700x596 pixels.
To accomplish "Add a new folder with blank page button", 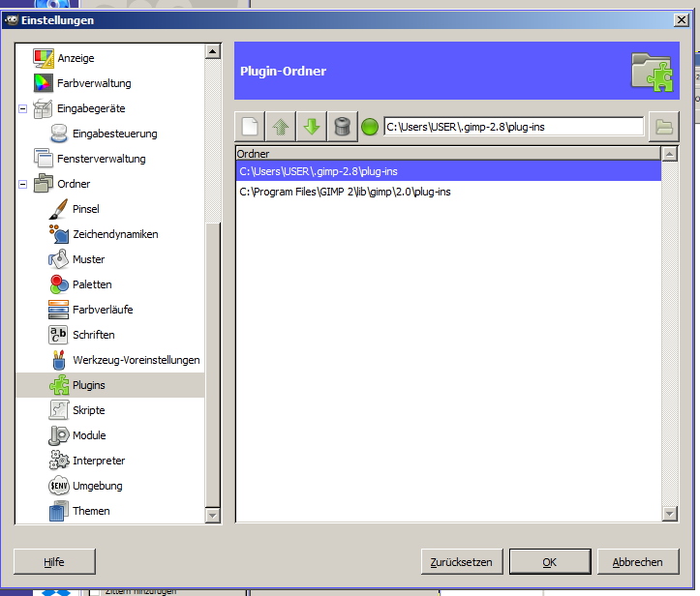I will click(x=250, y=127).
